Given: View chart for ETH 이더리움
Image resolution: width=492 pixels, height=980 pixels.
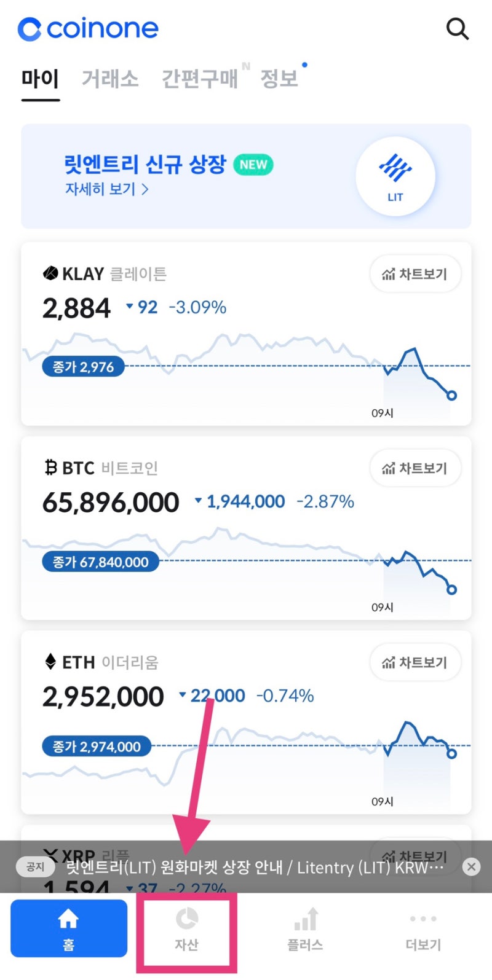Looking at the screenshot, I should [x=415, y=663].
